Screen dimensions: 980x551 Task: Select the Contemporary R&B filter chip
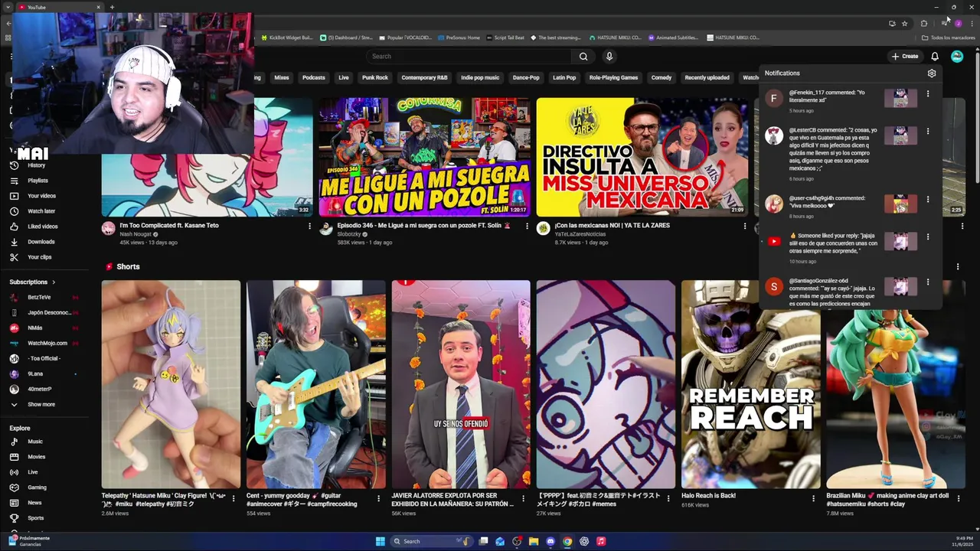pos(424,78)
